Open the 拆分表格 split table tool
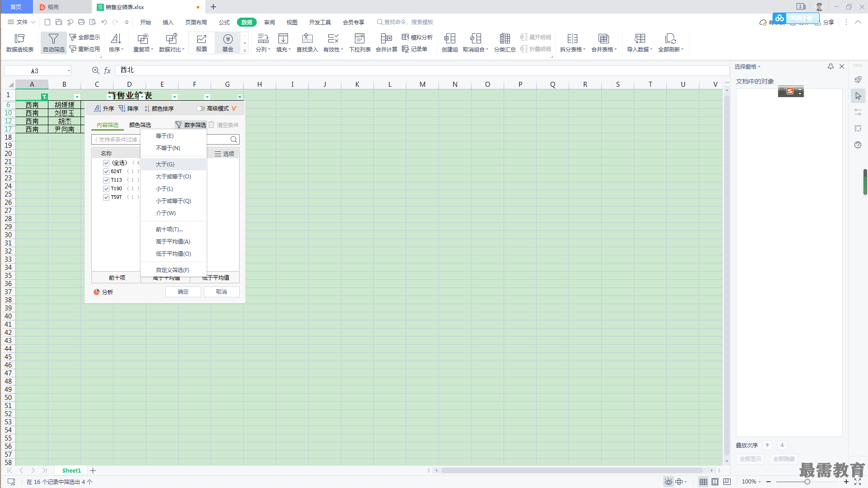868x488 pixels. 573,43
